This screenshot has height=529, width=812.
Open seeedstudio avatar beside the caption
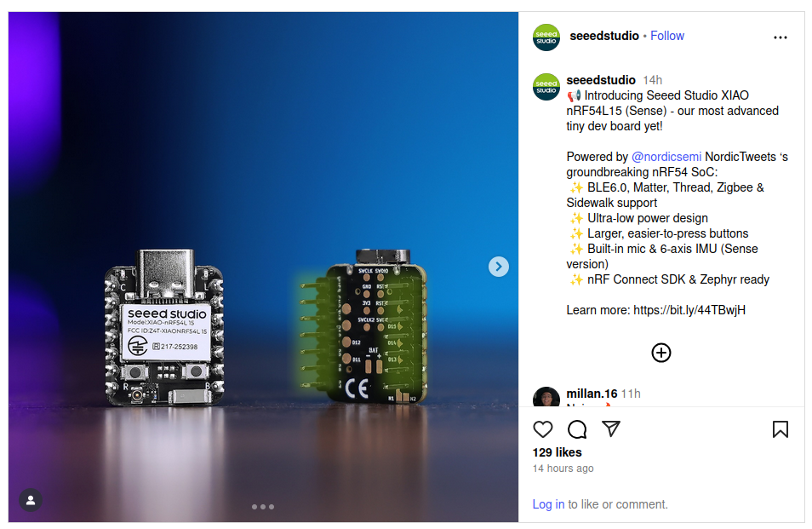coord(546,87)
